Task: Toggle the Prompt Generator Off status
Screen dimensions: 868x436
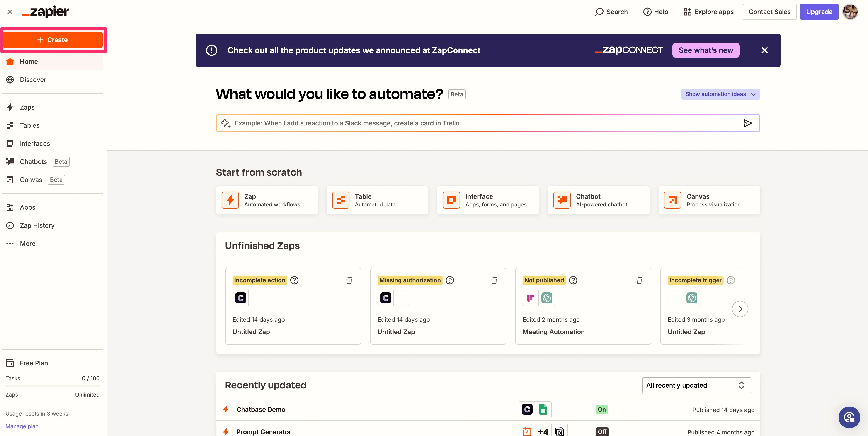Action: (602, 432)
